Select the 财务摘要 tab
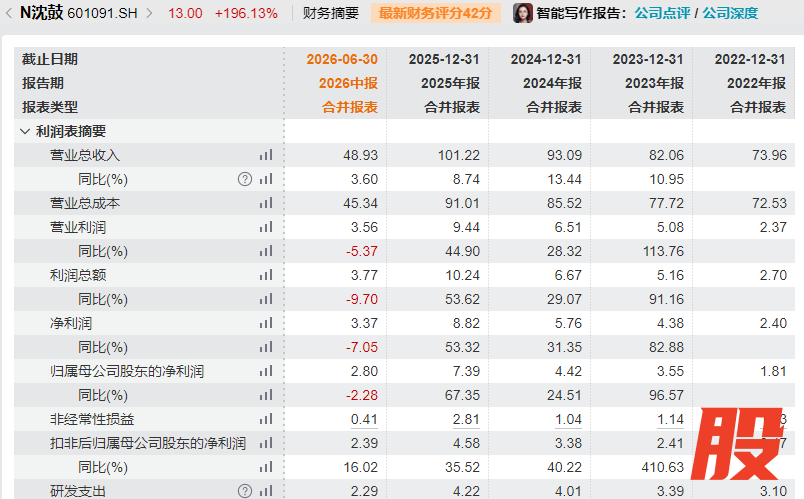 (331, 13)
